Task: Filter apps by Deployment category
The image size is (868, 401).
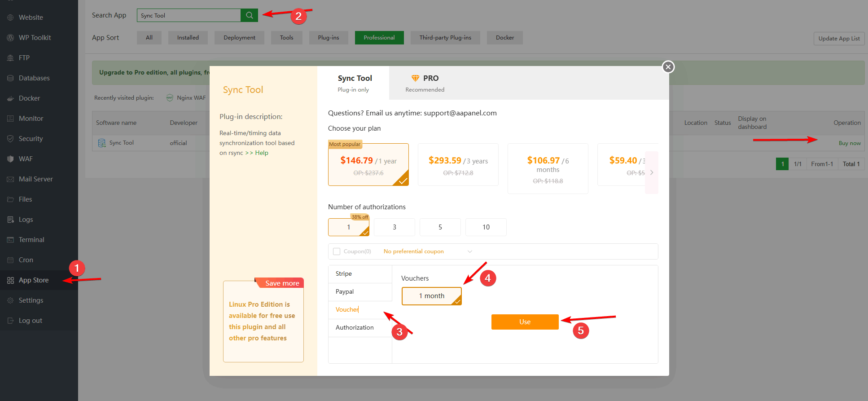Action: pos(240,38)
